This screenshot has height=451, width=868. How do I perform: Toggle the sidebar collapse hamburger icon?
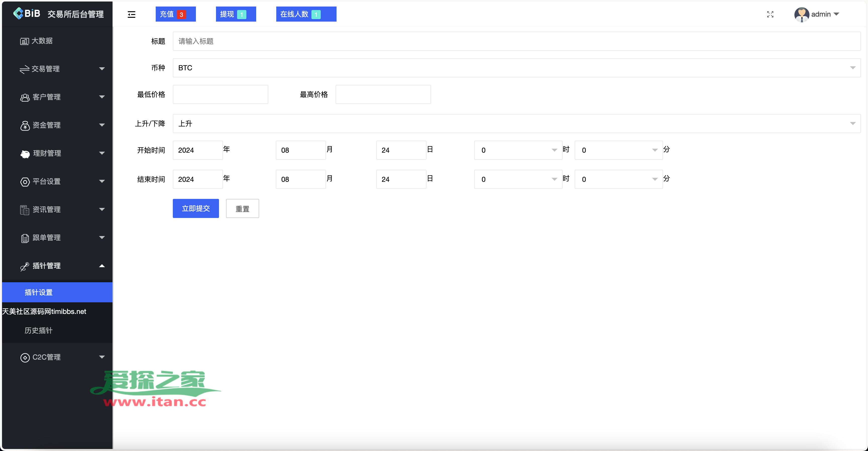tap(131, 14)
